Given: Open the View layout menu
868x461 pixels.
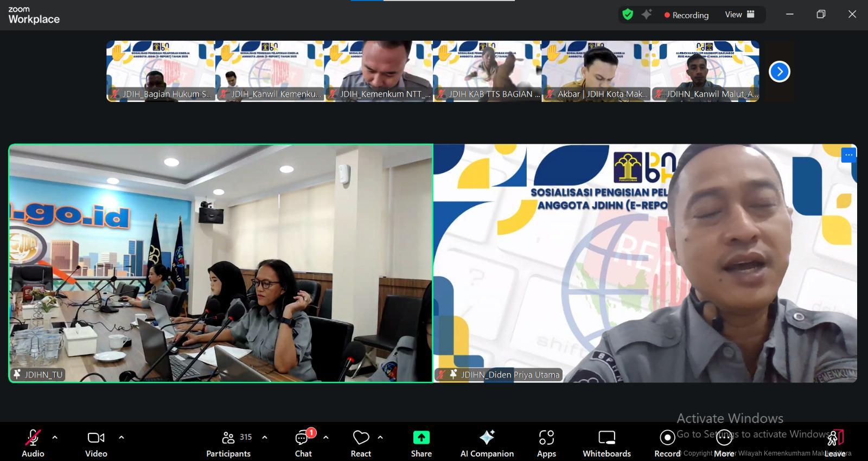Looking at the screenshot, I should coord(739,15).
